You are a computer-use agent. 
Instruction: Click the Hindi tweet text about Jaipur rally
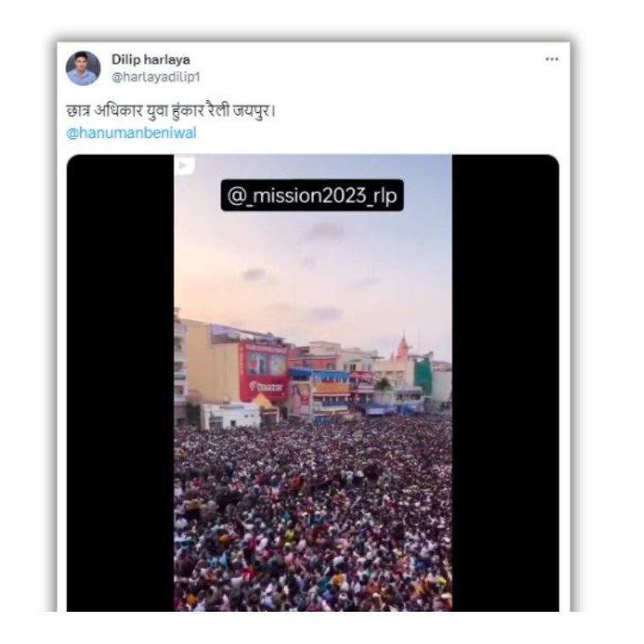pos(170,111)
